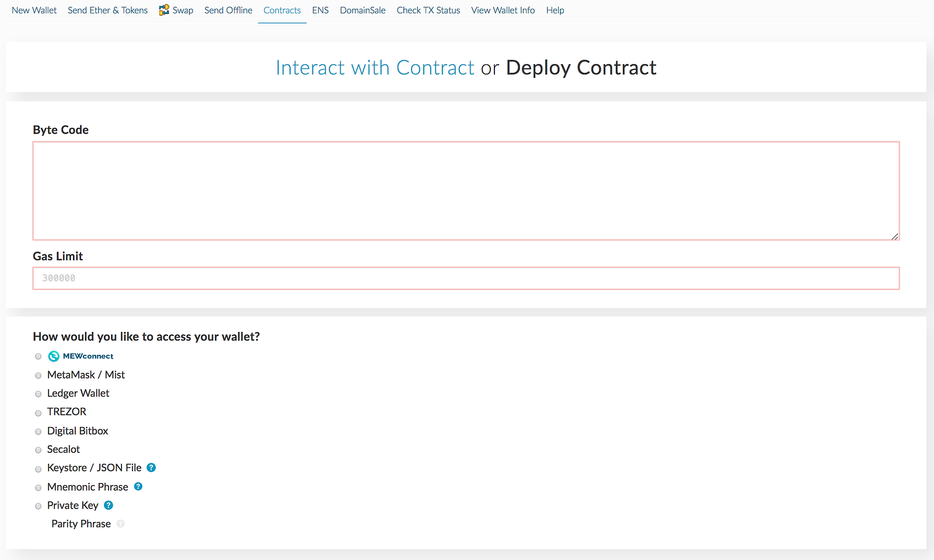The height and width of the screenshot is (560, 934).
Task: Focus the Byte Code text area
Action: [466, 190]
